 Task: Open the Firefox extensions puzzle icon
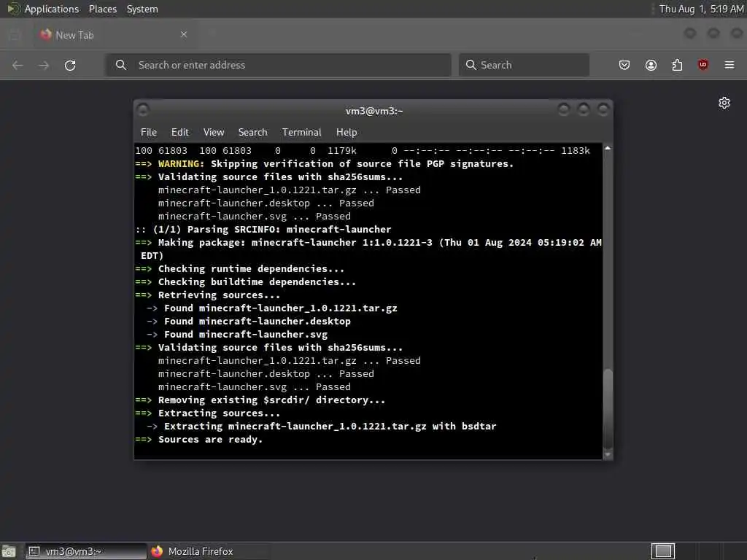pos(677,65)
